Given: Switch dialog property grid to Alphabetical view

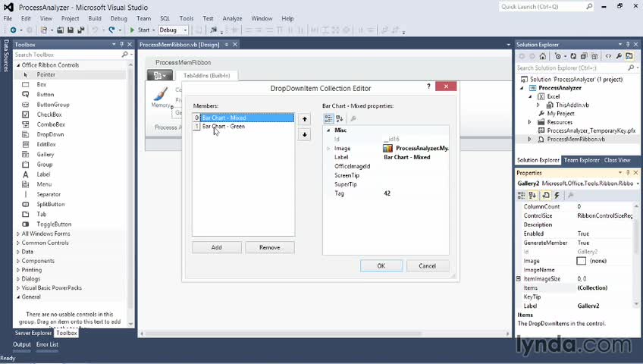Looking at the screenshot, I should 340,118.
